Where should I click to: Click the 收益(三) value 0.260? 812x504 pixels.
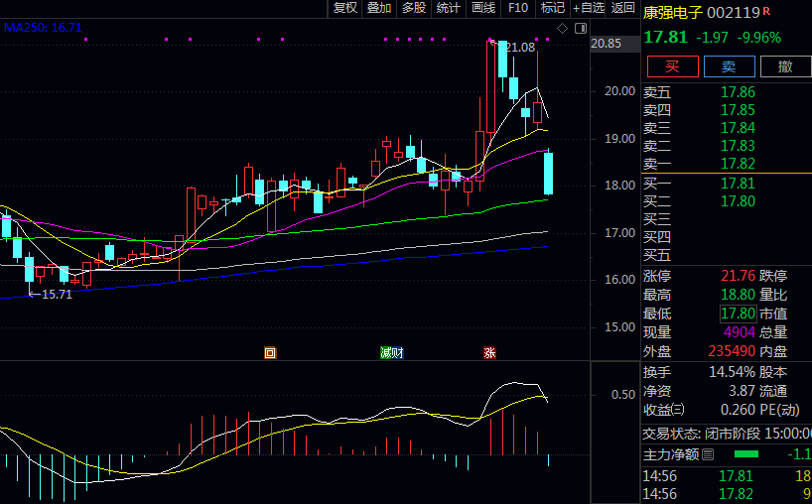pos(738,410)
